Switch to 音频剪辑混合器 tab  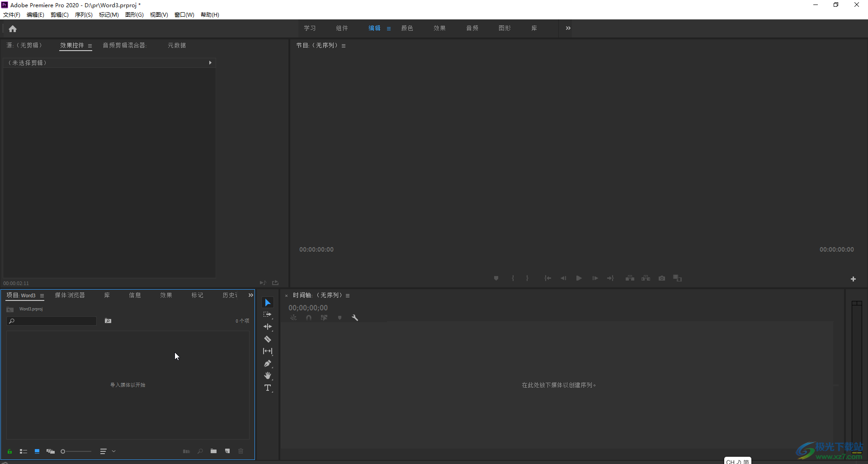[x=124, y=45]
